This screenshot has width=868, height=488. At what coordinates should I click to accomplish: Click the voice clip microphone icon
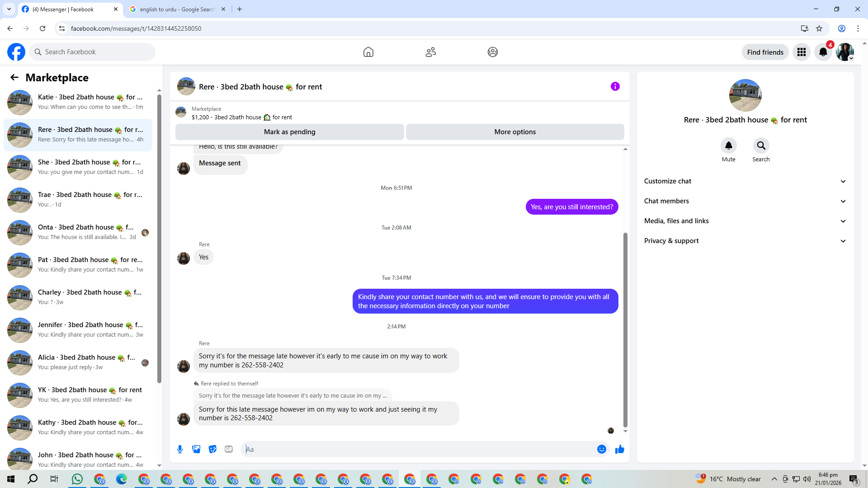tap(180, 449)
